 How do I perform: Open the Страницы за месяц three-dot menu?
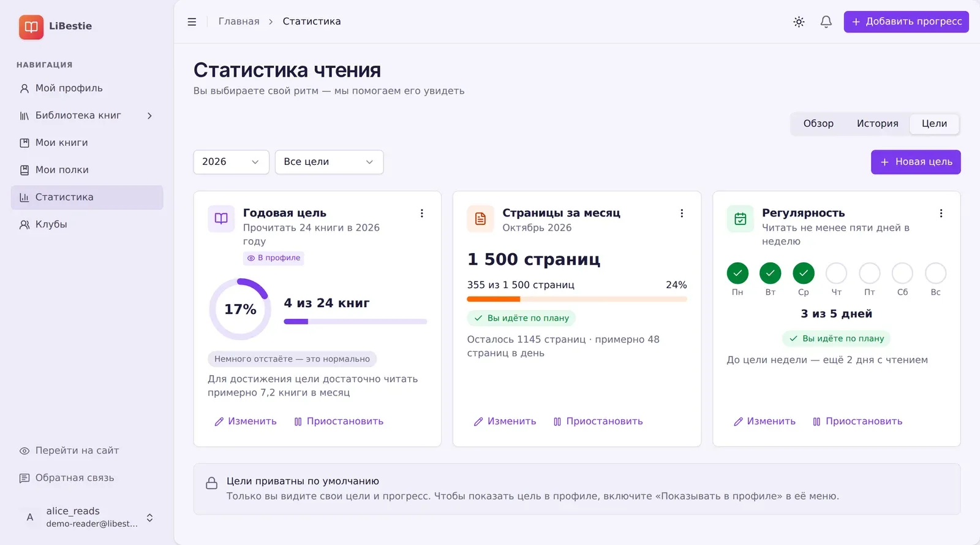tap(682, 213)
